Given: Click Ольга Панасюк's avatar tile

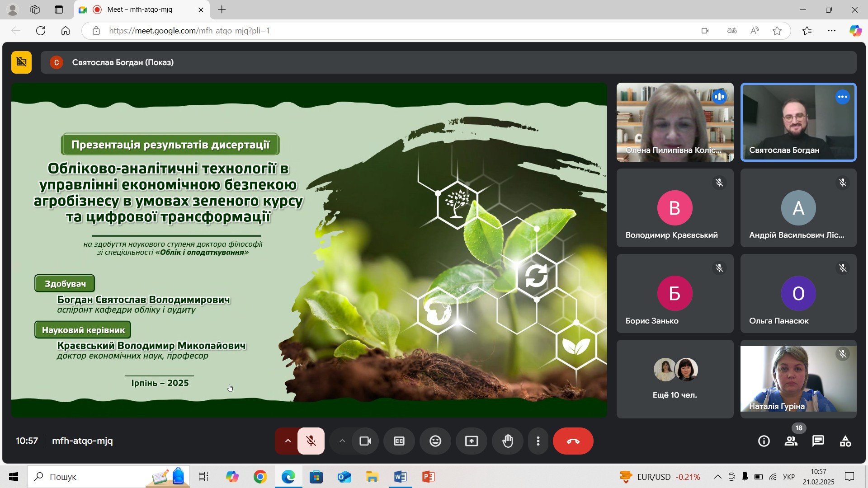Looking at the screenshot, I should [798, 293].
